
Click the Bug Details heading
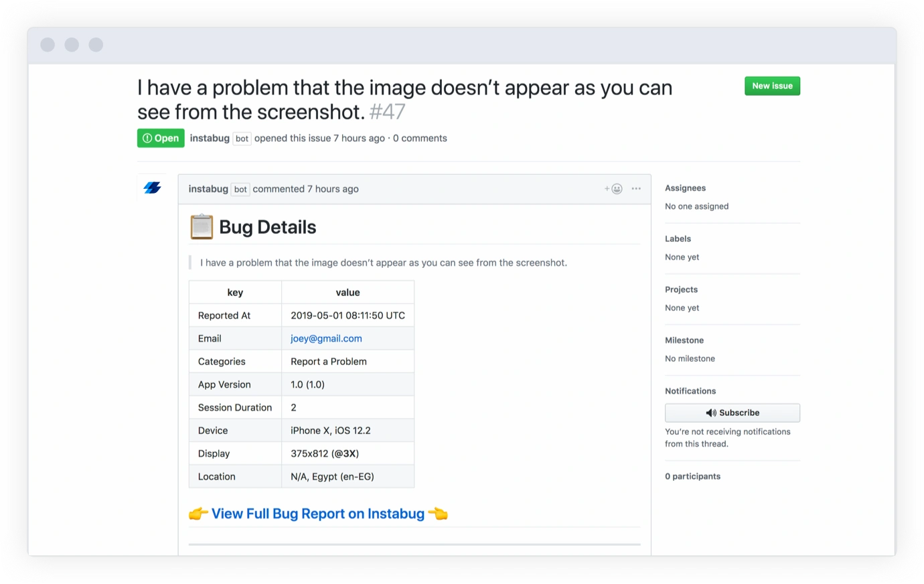(x=267, y=227)
